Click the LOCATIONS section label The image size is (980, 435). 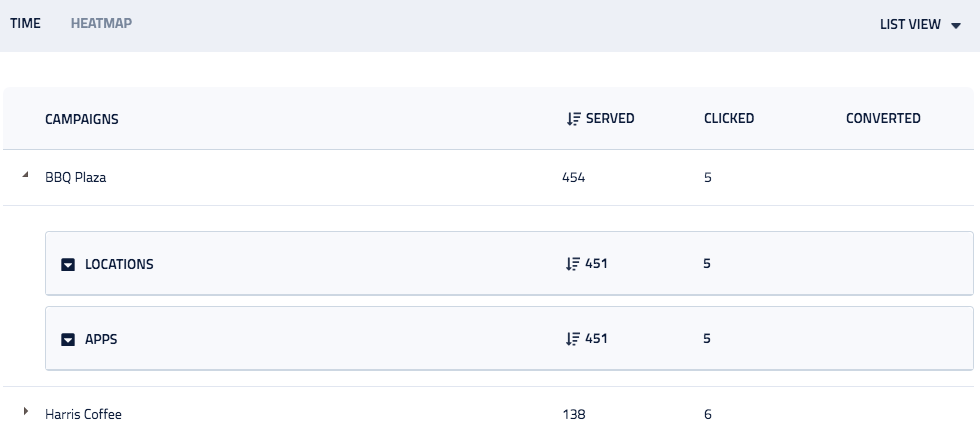tap(119, 264)
